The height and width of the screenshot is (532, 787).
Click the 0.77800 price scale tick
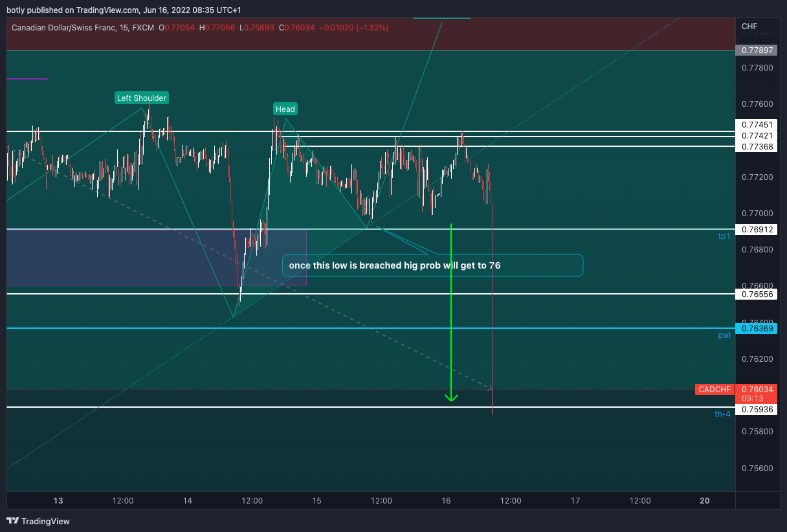pos(757,67)
